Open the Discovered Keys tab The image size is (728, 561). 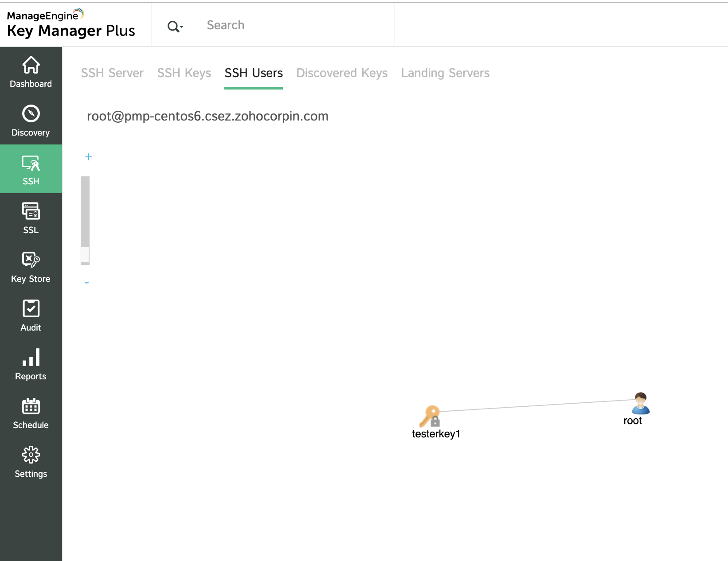pos(342,73)
